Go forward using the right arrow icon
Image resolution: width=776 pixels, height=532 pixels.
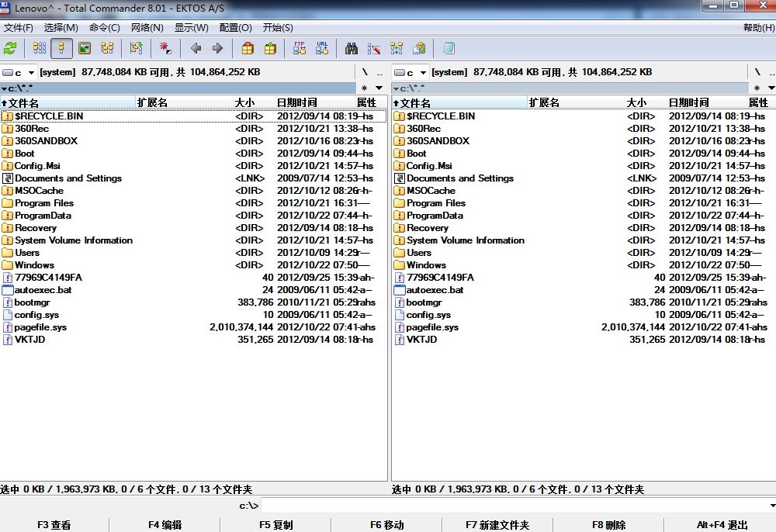[217, 48]
